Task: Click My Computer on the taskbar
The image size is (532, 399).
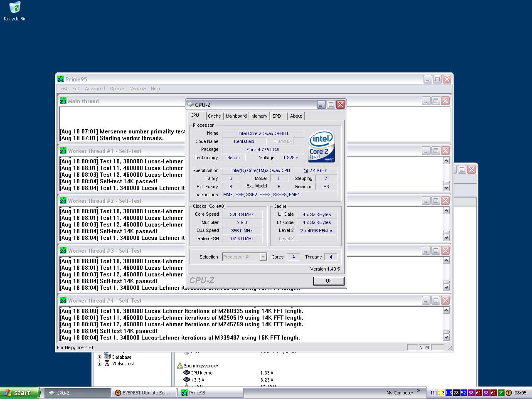Action: tap(400, 393)
